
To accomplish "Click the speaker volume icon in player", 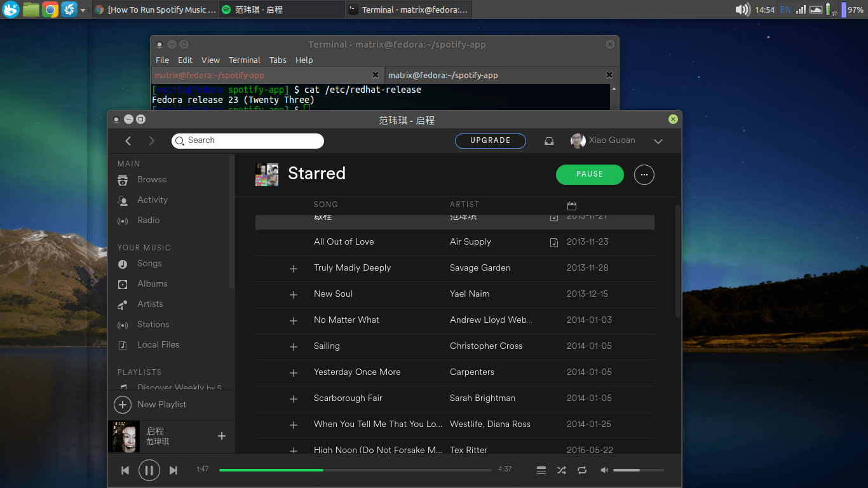I will pos(604,470).
